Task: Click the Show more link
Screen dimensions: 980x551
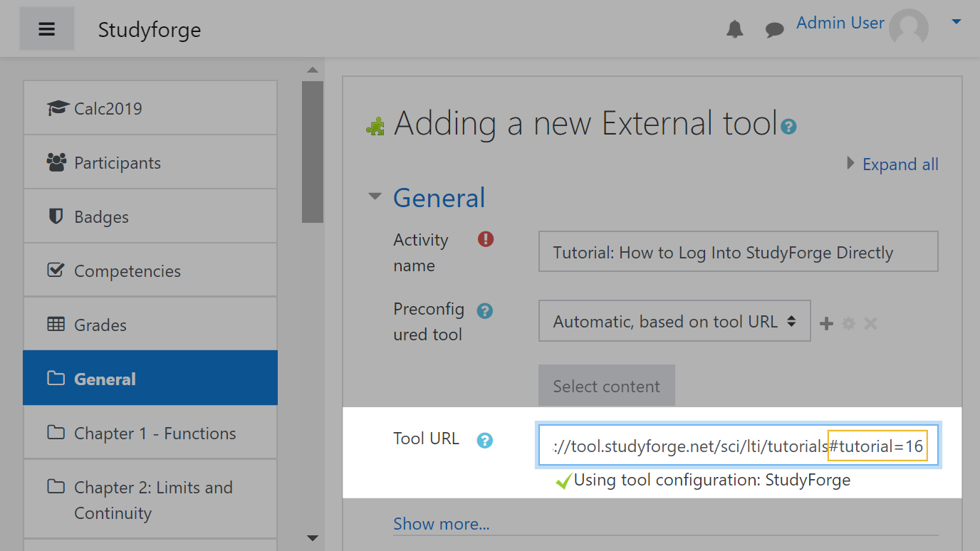Action: [441, 523]
